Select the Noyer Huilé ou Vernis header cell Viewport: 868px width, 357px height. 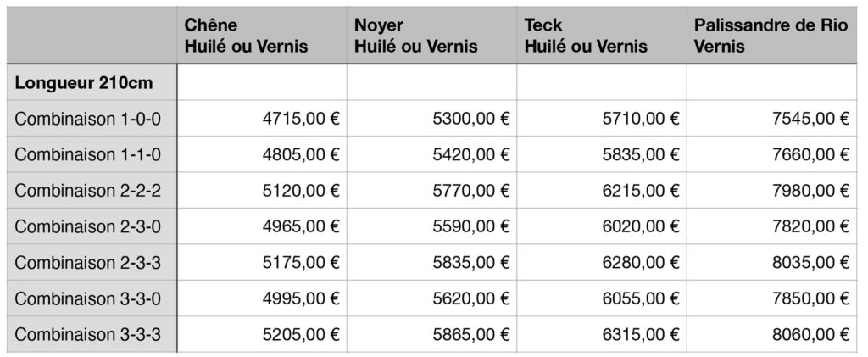click(415, 36)
